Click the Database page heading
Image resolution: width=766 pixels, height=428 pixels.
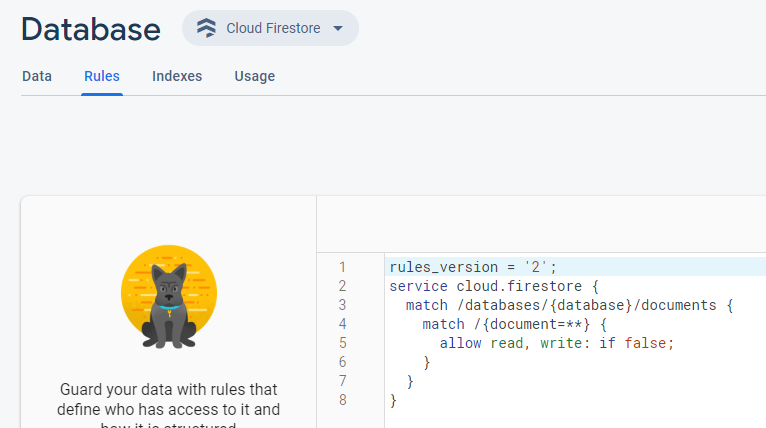(90, 29)
